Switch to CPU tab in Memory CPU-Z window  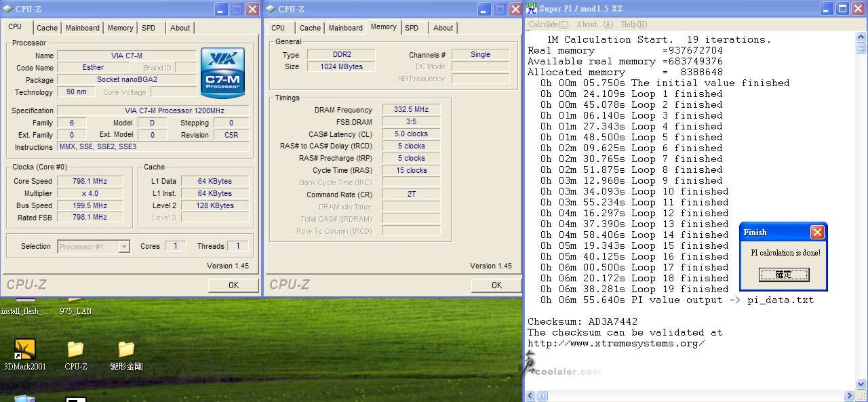tap(278, 28)
